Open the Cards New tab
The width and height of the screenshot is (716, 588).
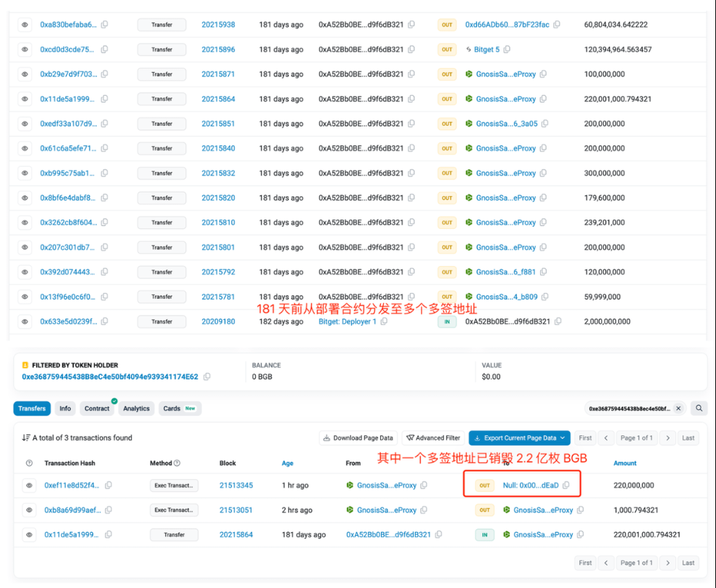pos(173,408)
